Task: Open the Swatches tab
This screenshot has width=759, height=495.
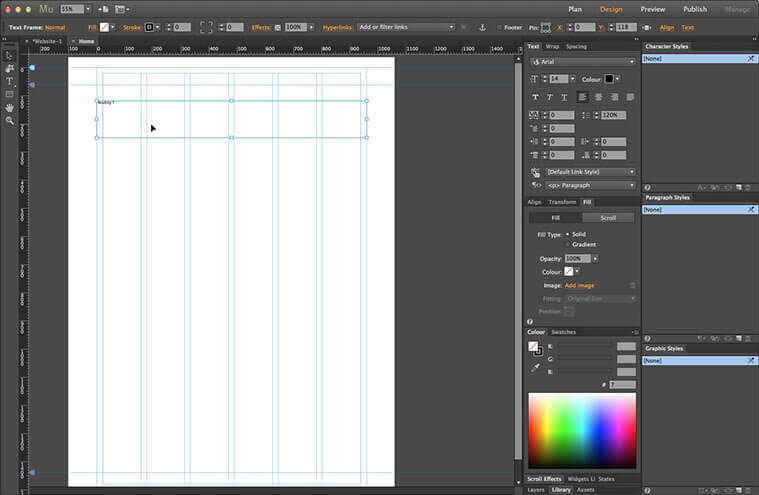Action: tap(564, 332)
